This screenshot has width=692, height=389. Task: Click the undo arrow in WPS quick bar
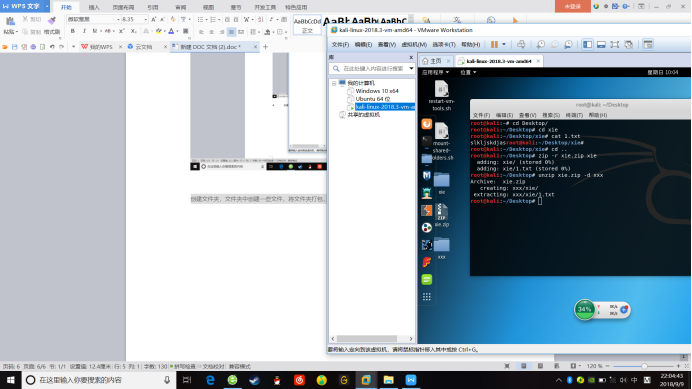coord(52,46)
